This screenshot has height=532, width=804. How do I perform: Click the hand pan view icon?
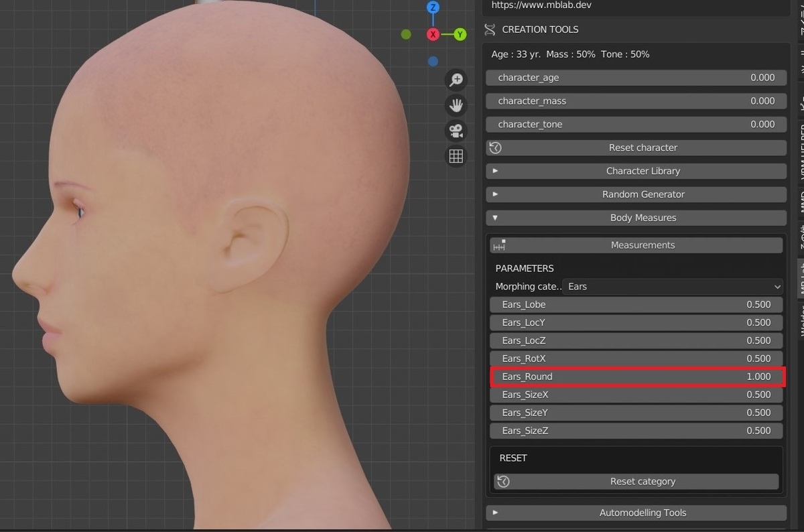456,105
